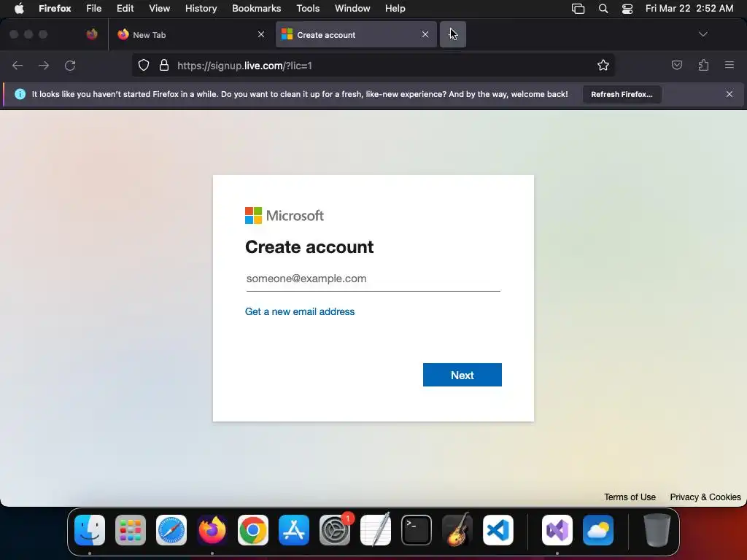Viewport: 747px width, 560px height.
Task: Open Terminal from the Dock
Action: click(417, 530)
